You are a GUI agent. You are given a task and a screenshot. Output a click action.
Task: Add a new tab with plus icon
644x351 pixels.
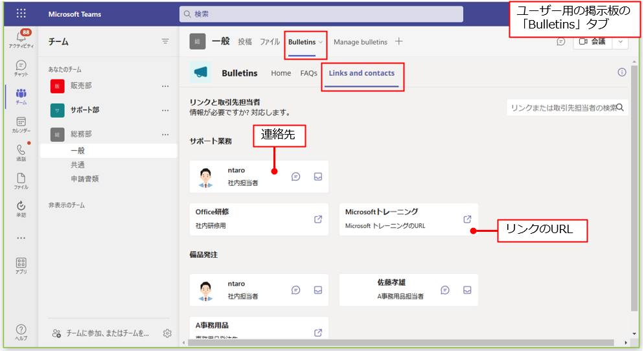[399, 41]
